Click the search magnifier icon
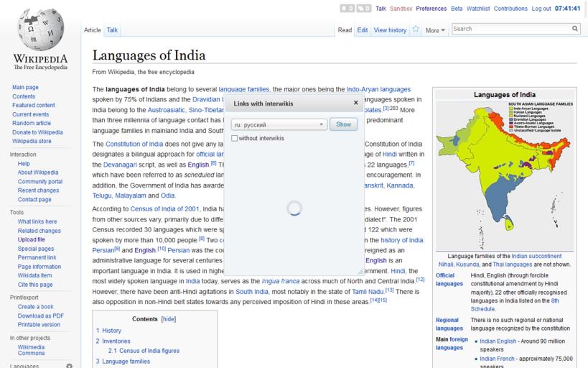Image resolution: width=588 pixels, height=368 pixels. point(575,29)
